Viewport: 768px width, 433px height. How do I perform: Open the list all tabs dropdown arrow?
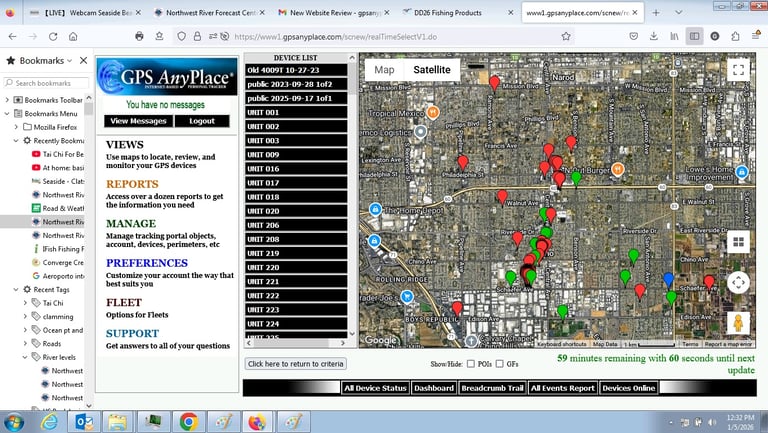(678, 13)
